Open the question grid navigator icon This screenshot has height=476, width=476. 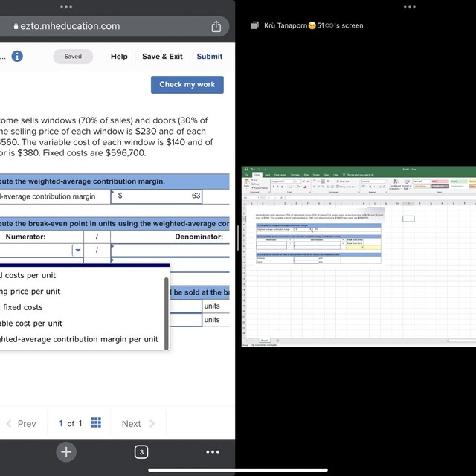[96, 423]
